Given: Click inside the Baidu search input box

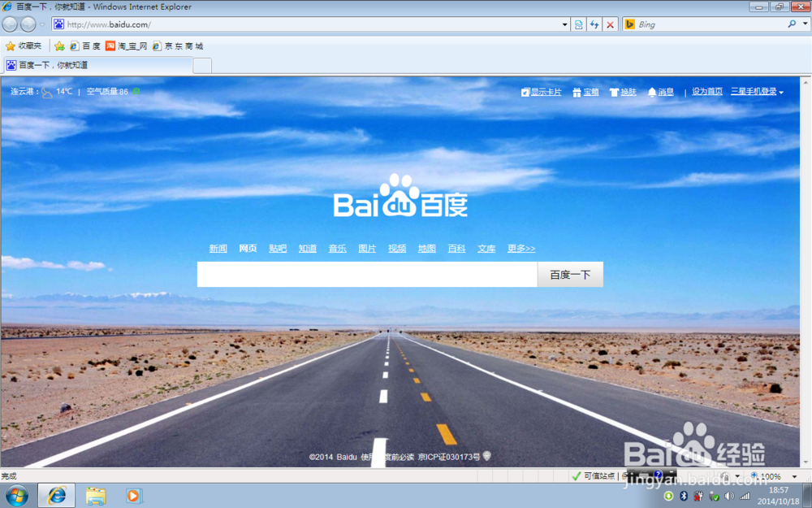Looking at the screenshot, I should 367,274.
